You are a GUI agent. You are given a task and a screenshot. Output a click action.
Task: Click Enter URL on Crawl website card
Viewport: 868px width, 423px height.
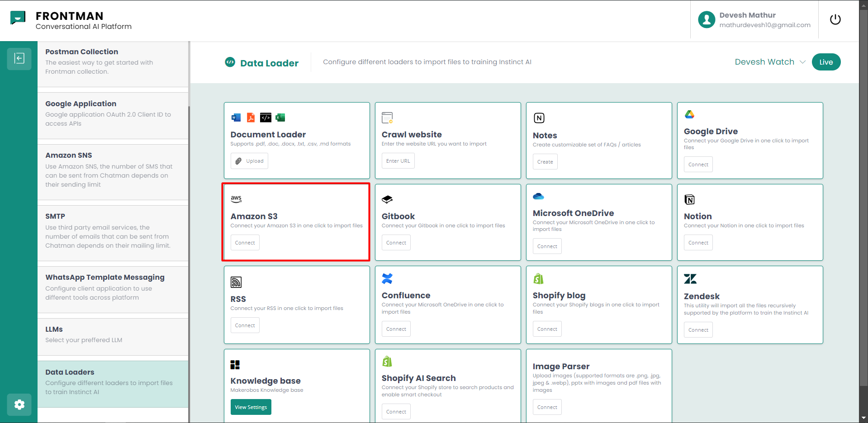pyautogui.click(x=398, y=161)
